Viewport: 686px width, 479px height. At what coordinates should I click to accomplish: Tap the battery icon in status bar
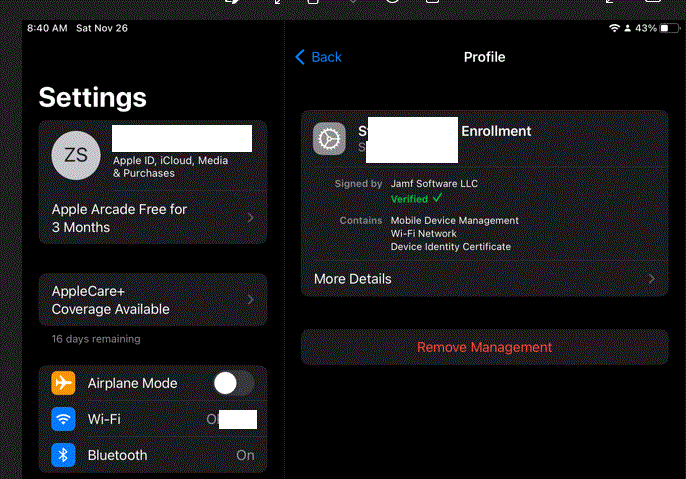tap(669, 28)
